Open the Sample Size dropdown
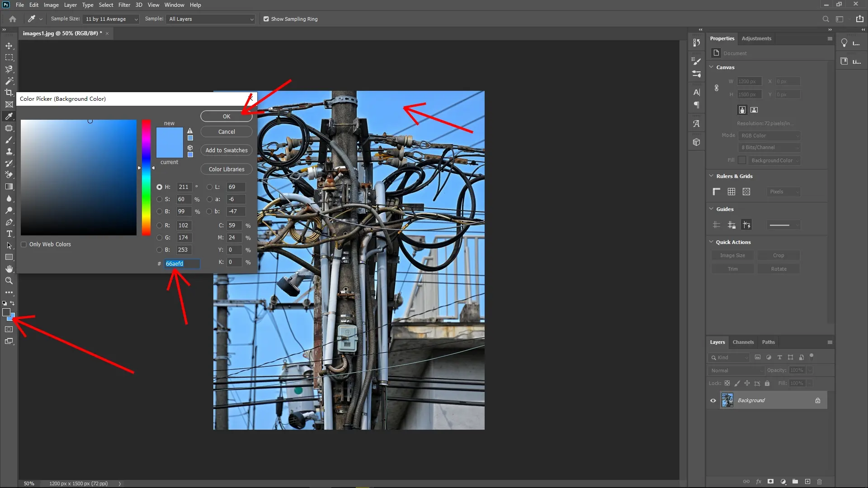Image resolution: width=868 pixels, height=488 pixels. click(x=111, y=19)
